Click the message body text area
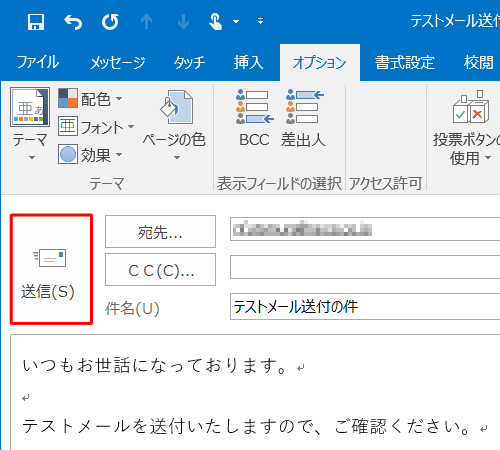 pyautogui.click(x=255, y=392)
